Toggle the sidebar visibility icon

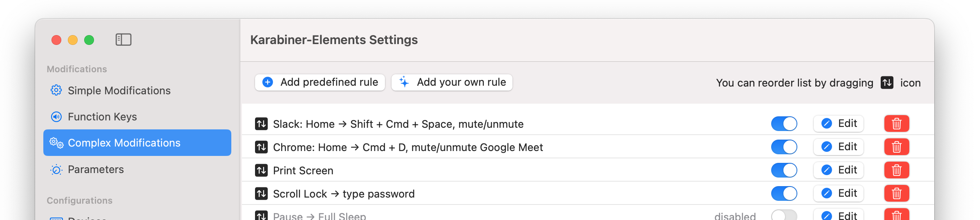[123, 40]
